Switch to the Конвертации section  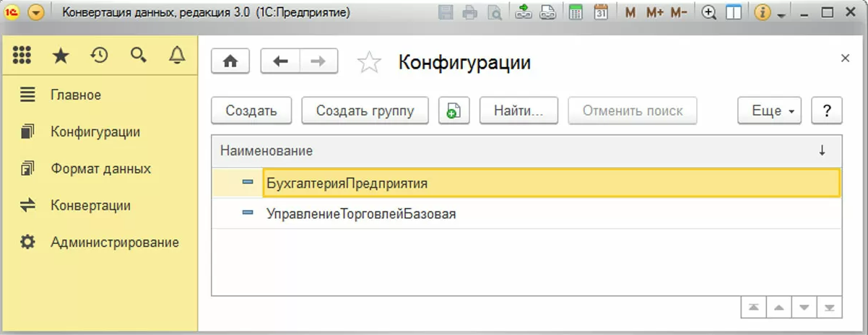(90, 205)
